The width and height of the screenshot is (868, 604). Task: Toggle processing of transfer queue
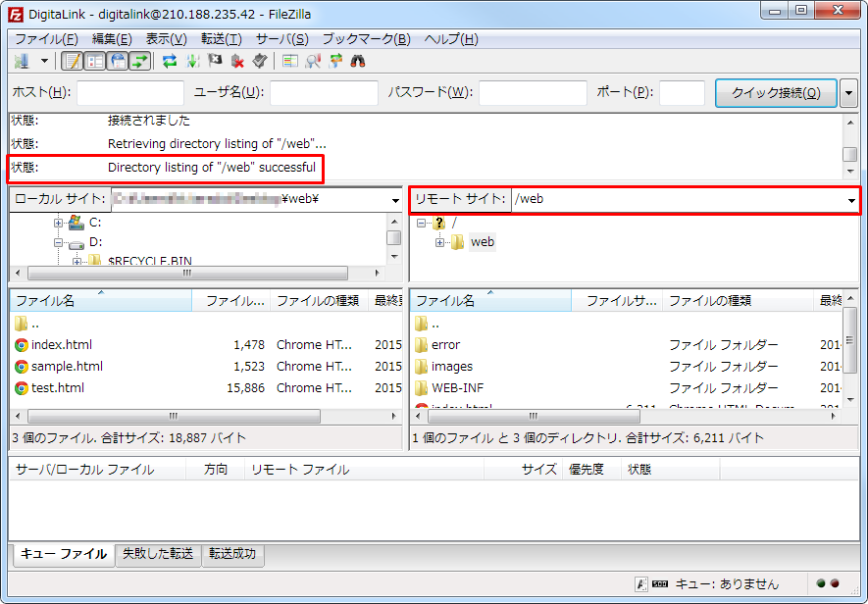192,61
